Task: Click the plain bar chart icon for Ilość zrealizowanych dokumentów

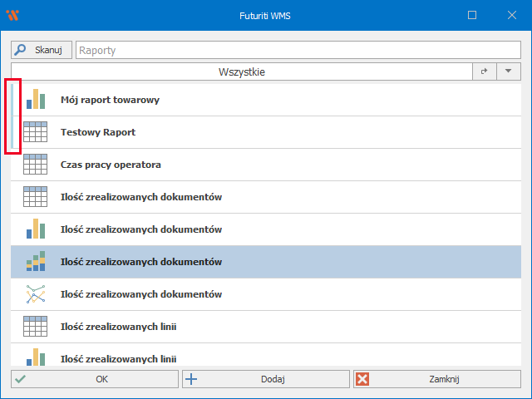Action: coord(35,229)
